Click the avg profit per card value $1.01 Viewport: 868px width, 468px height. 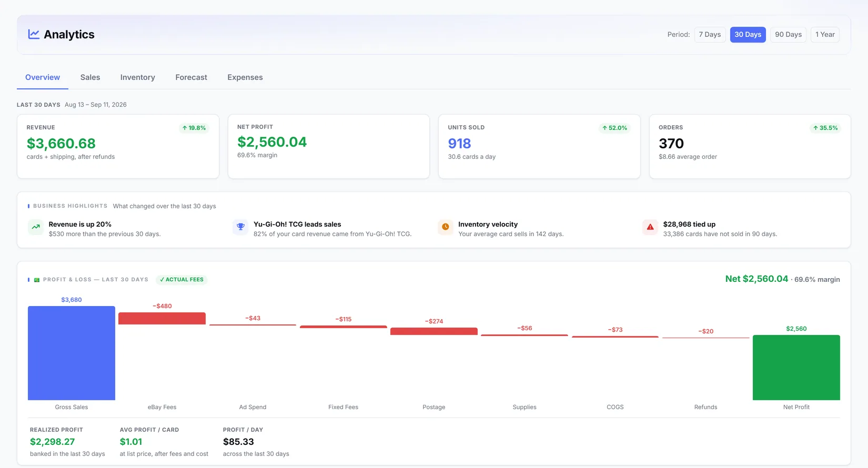[x=131, y=442]
